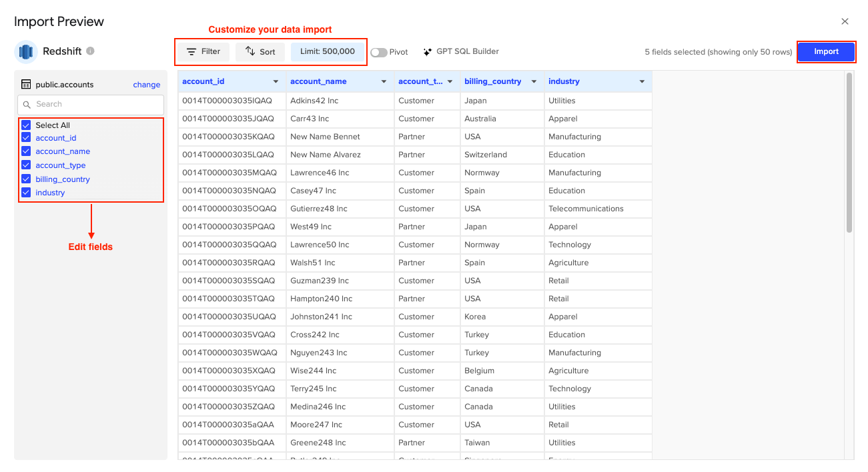Open the account_id column dropdown arrow
The width and height of the screenshot is (868, 472).
pos(276,82)
